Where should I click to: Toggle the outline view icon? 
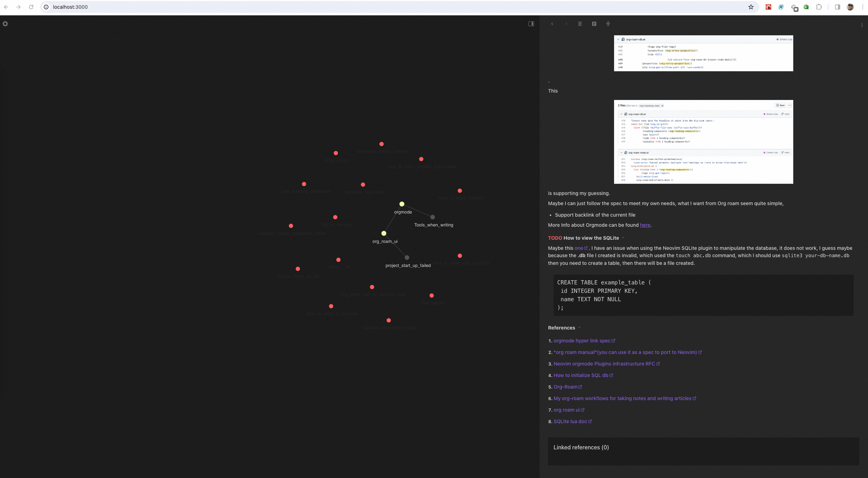click(x=594, y=24)
